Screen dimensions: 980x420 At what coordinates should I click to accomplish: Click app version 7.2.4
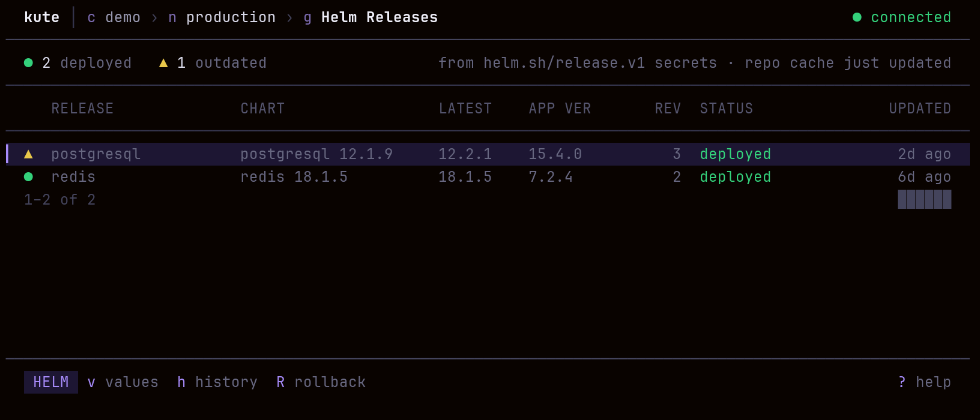coord(551,177)
